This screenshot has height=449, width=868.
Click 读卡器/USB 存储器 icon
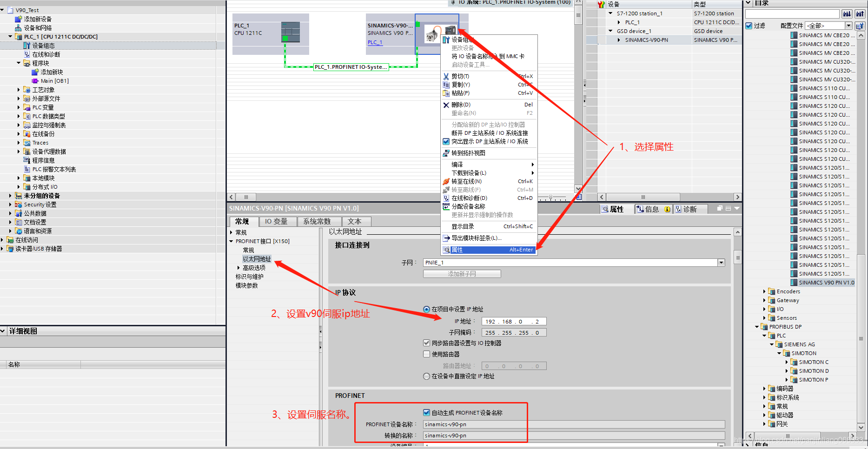click(10, 249)
